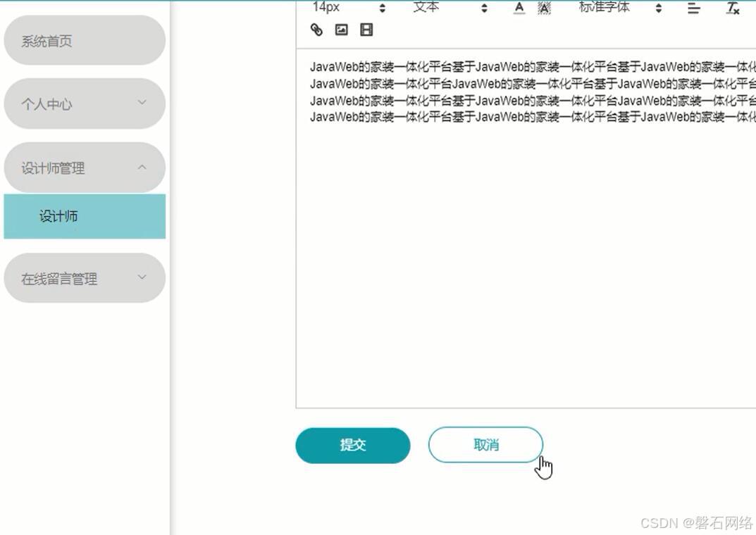Collapse the 设计师管理 sidebar section
Image resolution: width=756 pixels, height=535 pixels.
85,168
